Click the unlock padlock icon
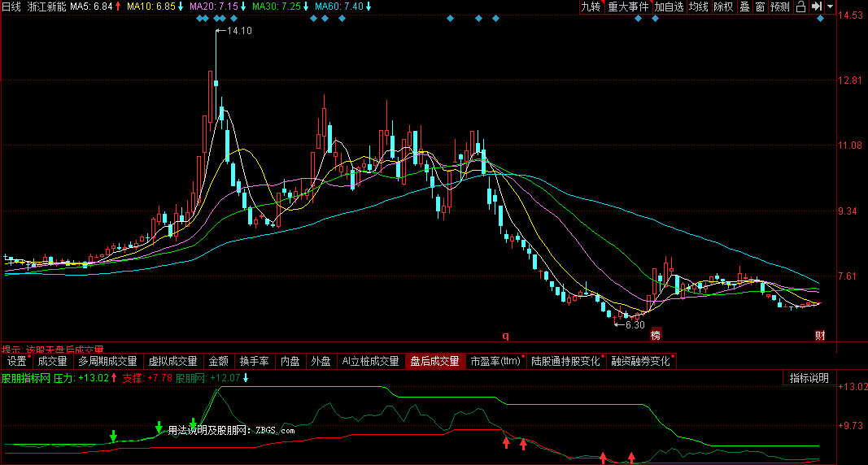This screenshot has height=465, width=868. click(800, 7)
